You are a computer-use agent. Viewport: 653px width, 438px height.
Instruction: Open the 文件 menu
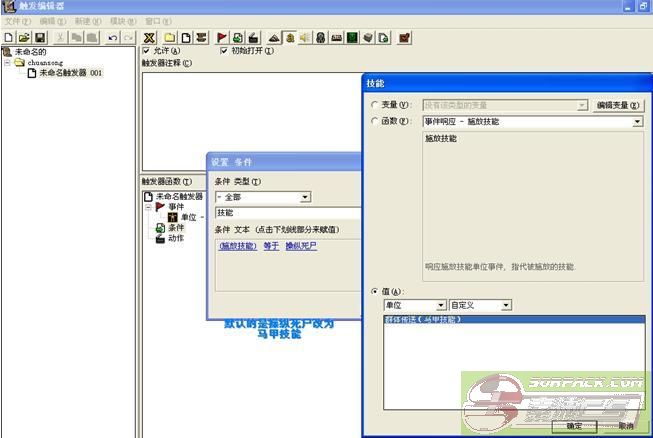[x=17, y=21]
